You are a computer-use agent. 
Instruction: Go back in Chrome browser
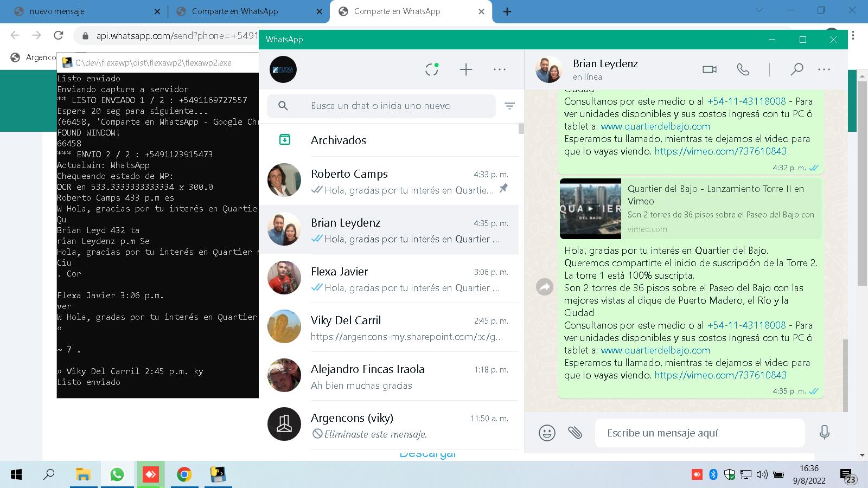pyautogui.click(x=15, y=35)
